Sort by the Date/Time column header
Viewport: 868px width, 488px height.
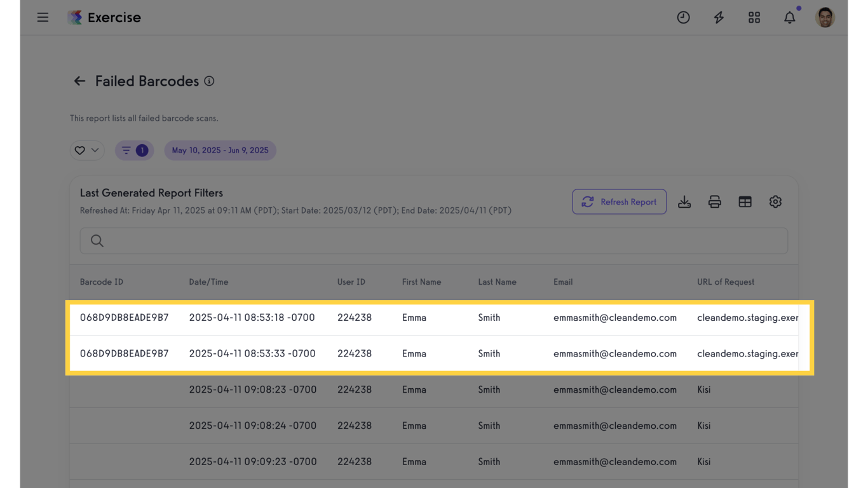pos(208,282)
